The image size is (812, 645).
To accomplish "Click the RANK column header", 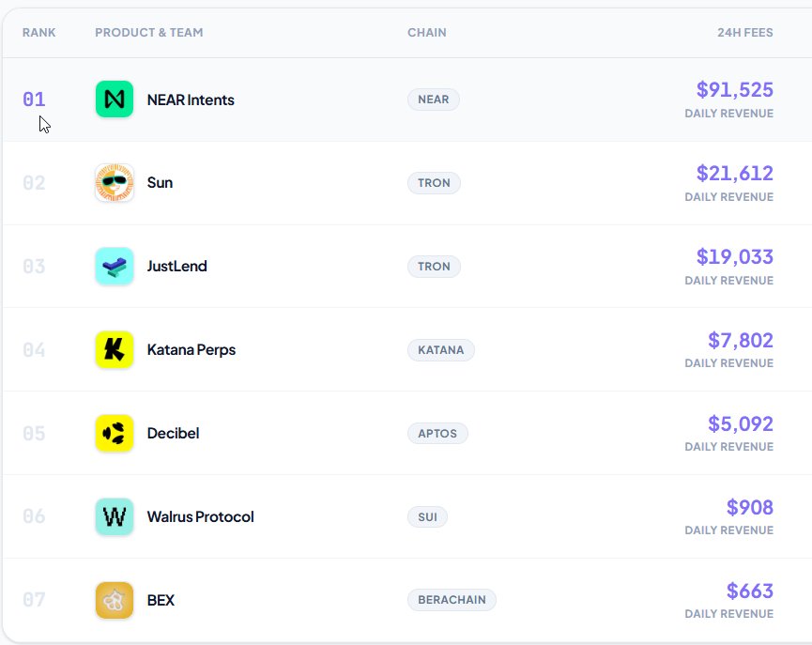I will [x=39, y=33].
